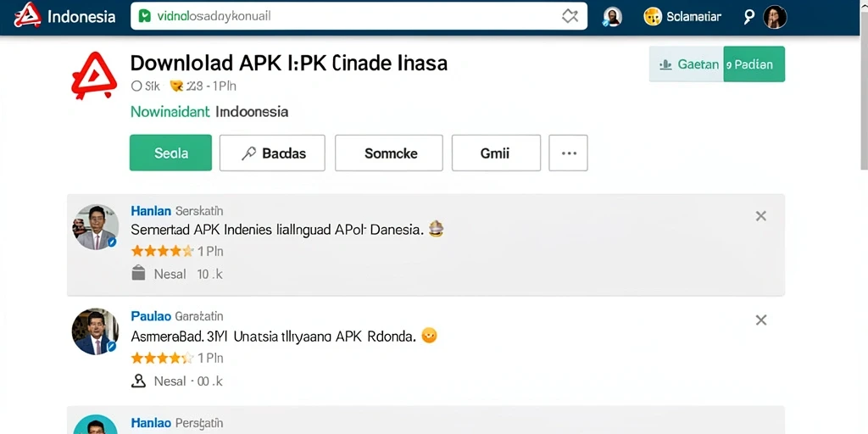Image resolution: width=868 pixels, height=434 pixels.
Task: Click the Gaetan button
Action: [x=687, y=64]
